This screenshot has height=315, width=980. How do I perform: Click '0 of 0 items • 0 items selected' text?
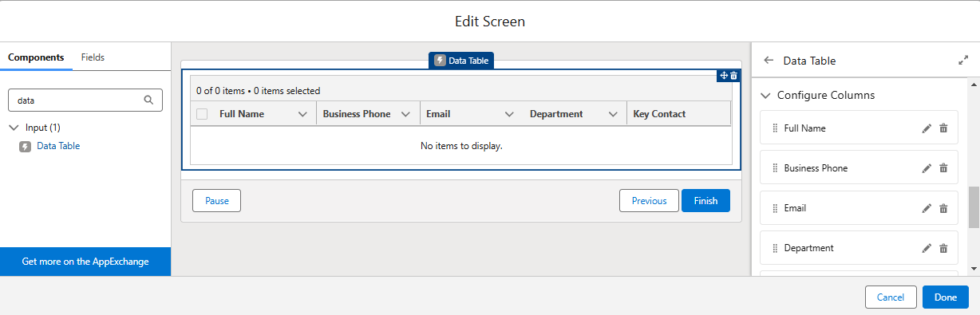click(x=258, y=91)
